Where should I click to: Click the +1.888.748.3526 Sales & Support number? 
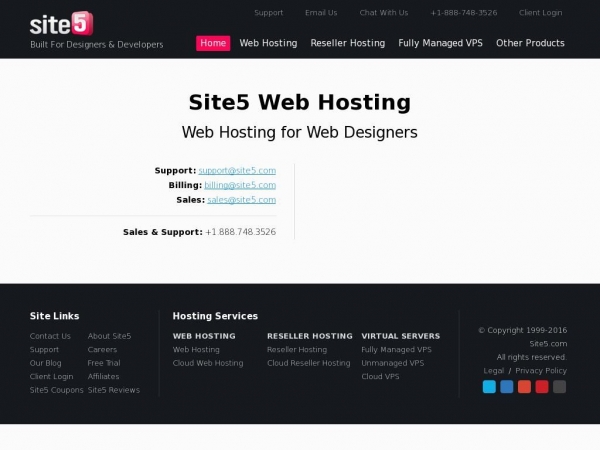coord(241,232)
